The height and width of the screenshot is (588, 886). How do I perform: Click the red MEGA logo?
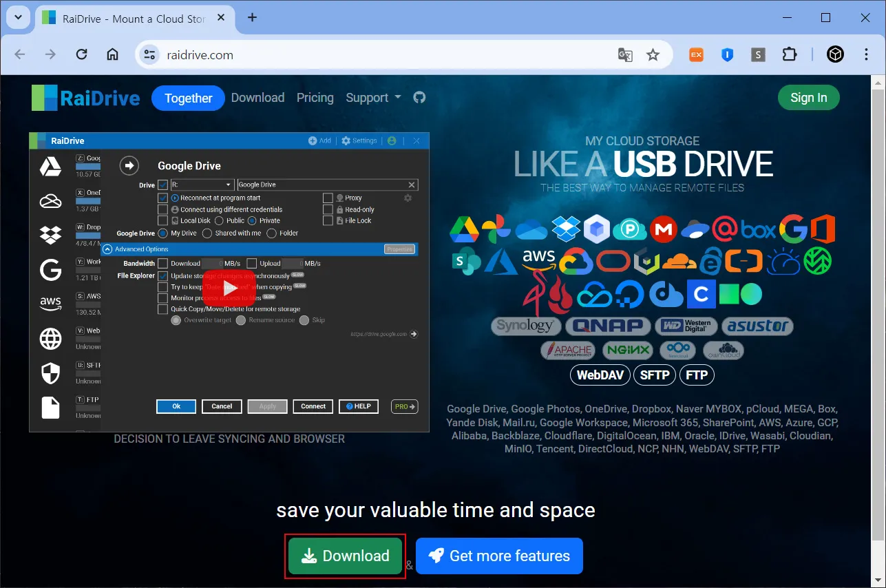663,229
